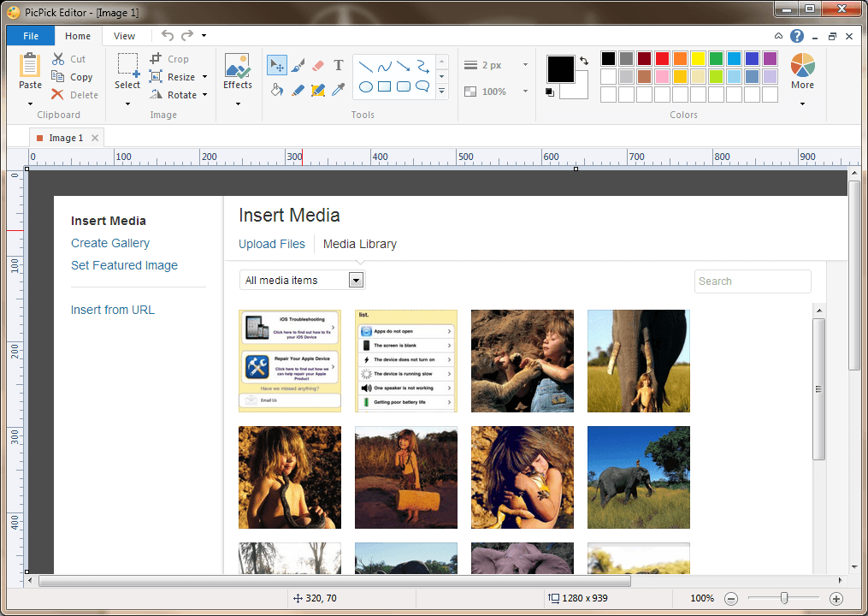
Task: Click the zoom slider handle in status bar
Action: (783, 598)
